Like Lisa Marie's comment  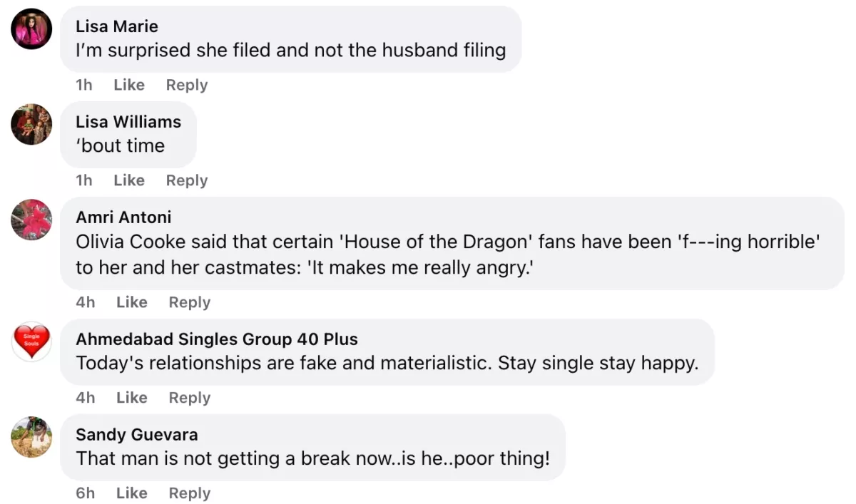(129, 85)
